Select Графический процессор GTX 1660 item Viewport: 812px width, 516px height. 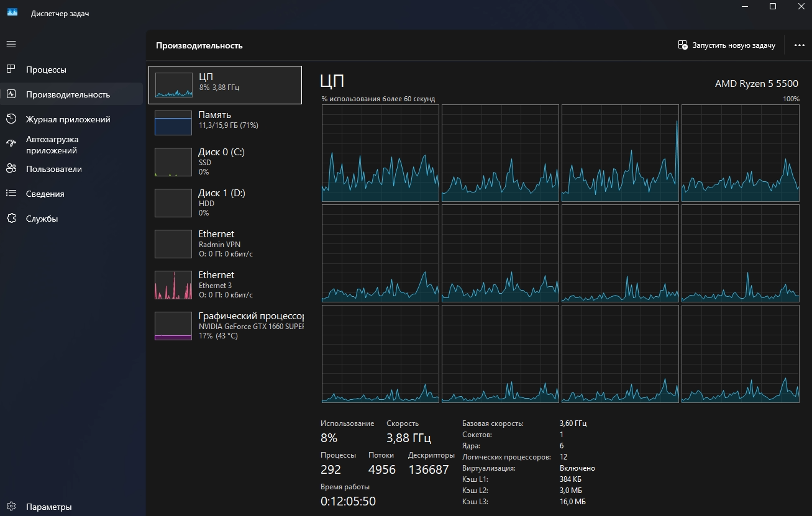click(x=225, y=325)
